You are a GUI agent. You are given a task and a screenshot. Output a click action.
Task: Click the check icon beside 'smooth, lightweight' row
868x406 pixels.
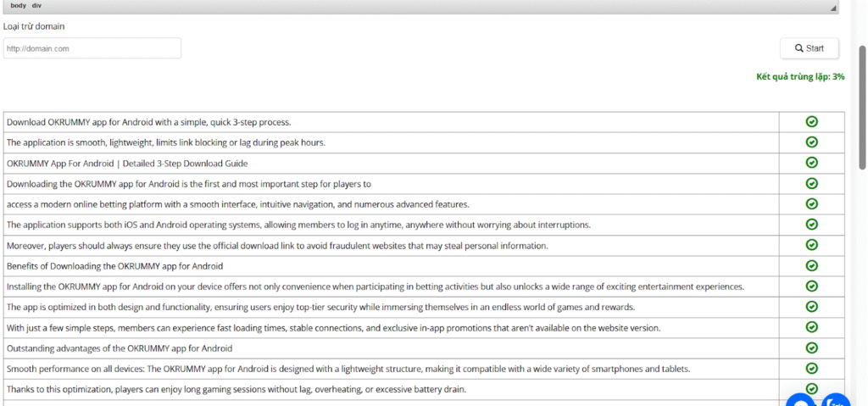(811, 142)
